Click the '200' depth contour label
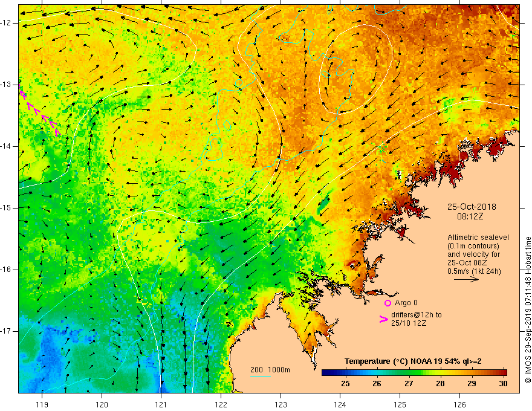Image resolution: width=532 pixels, height=411 pixels. tap(256, 370)
